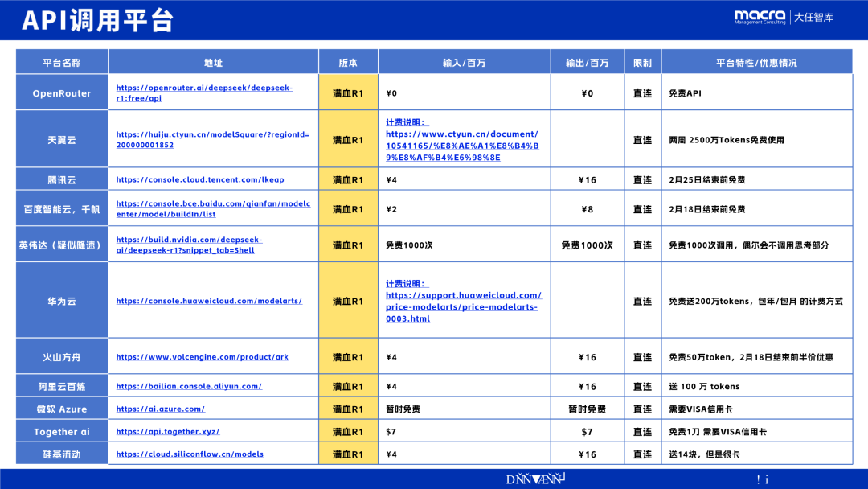Click the OpenRouter platform name cell
The image size is (868, 489).
click(62, 93)
